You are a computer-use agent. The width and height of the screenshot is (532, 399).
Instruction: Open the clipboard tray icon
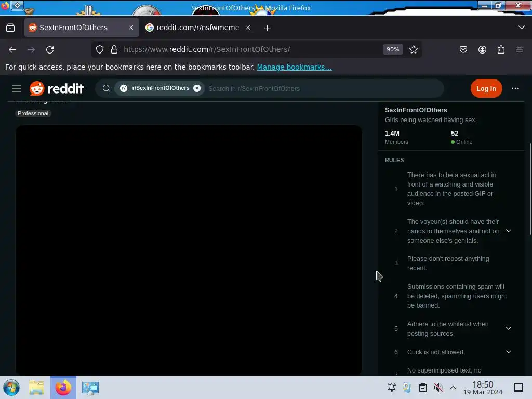[423, 388]
